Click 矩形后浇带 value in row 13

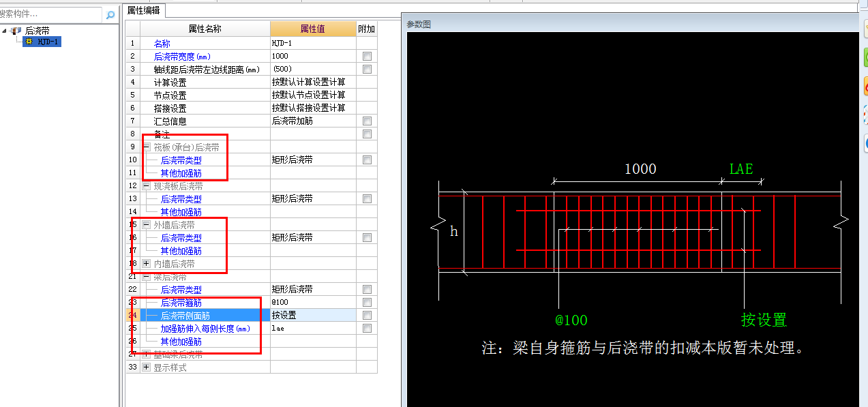(x=313, y=198)
